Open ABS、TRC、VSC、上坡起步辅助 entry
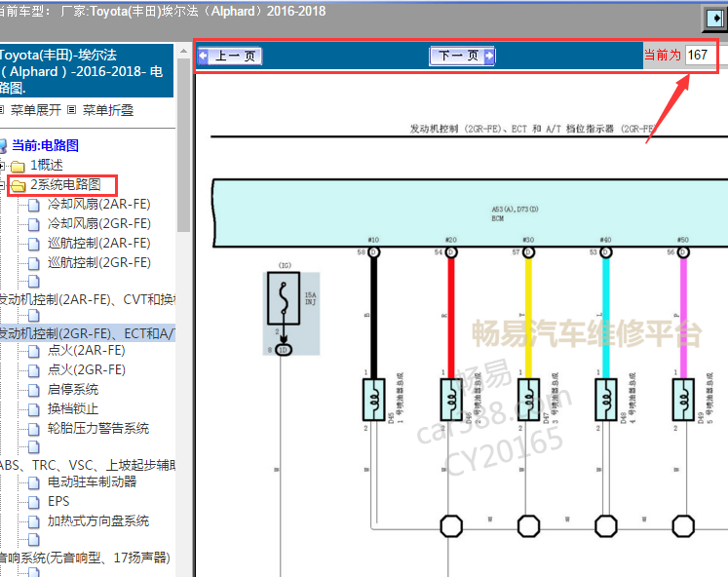The width and height of the screenshot is (728, 577). click(88, 465)
